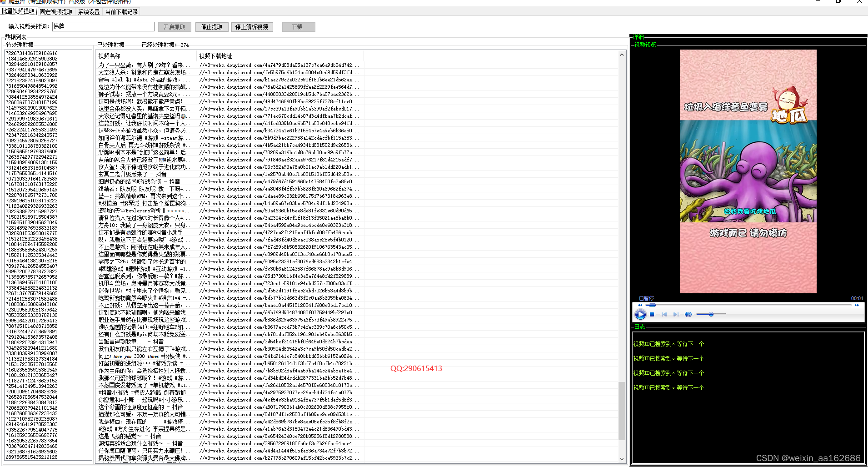This screenshot has height=467, width=868.
Task: Click download URL starting b27798b270609ef15bf42
Action: [279, 458]
